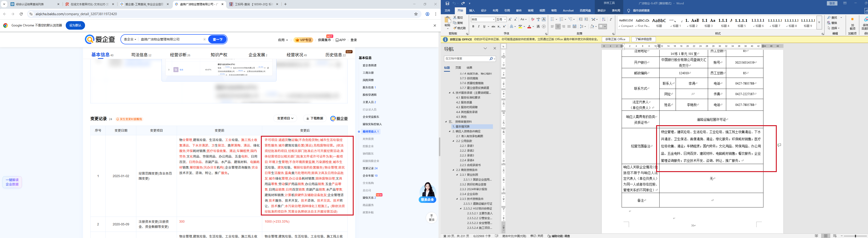Select 4.2 服务质量 in navigation pane
The height and width of the screenshot is (238, 868).
click(464, 102)
